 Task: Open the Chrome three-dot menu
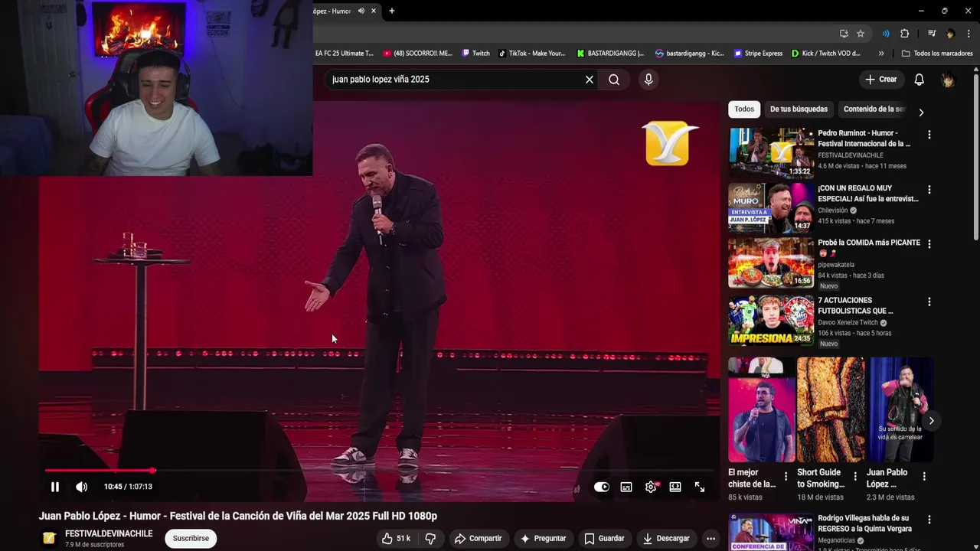click(x=969, y=34)
